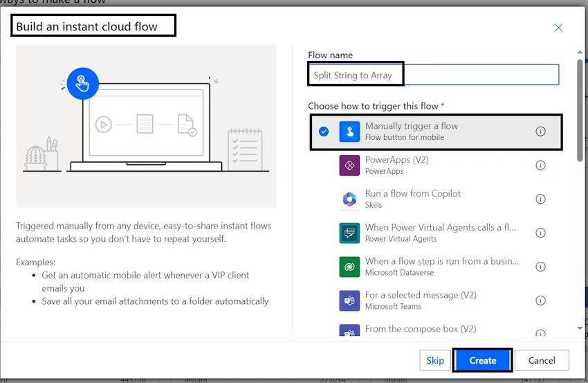Click the hand-tap illustration in the instant flow image
588x383 pixels.
coord(82,83)
